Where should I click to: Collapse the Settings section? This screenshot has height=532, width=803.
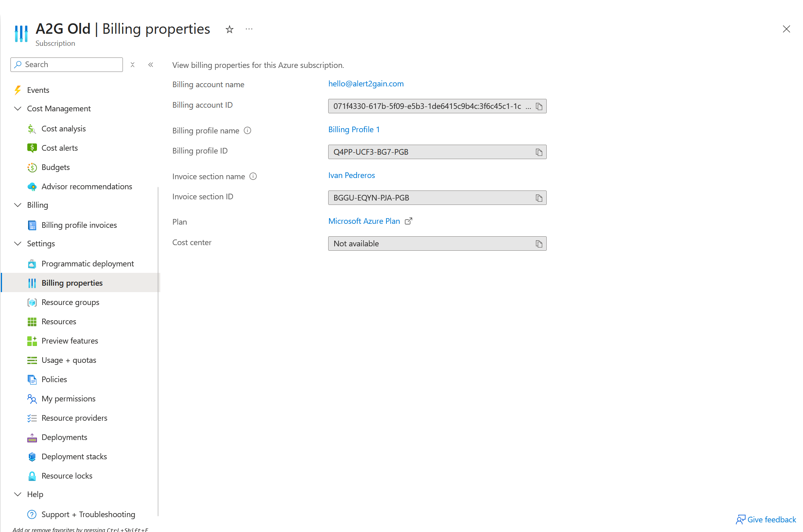coord(18,243)
